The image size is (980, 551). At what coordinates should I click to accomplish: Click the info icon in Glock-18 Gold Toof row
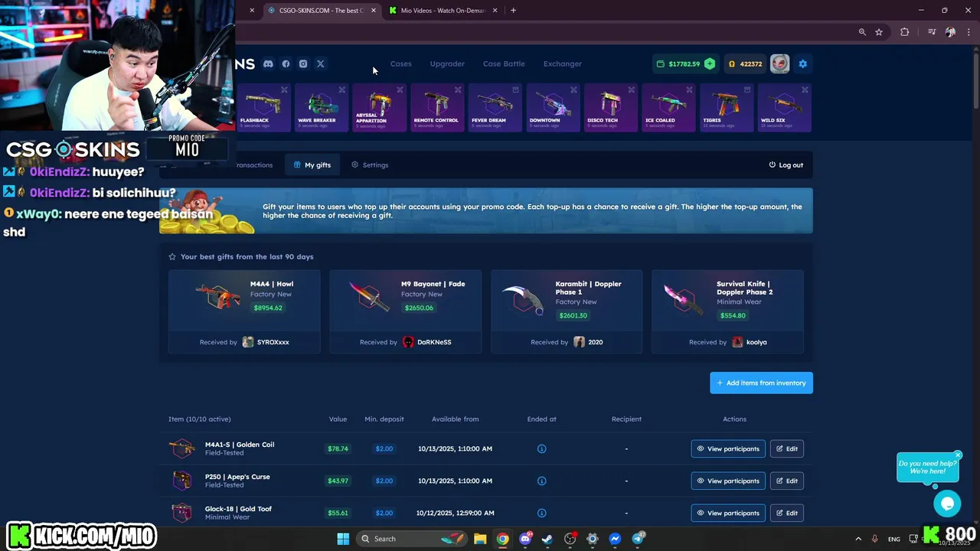pos(541,513)
